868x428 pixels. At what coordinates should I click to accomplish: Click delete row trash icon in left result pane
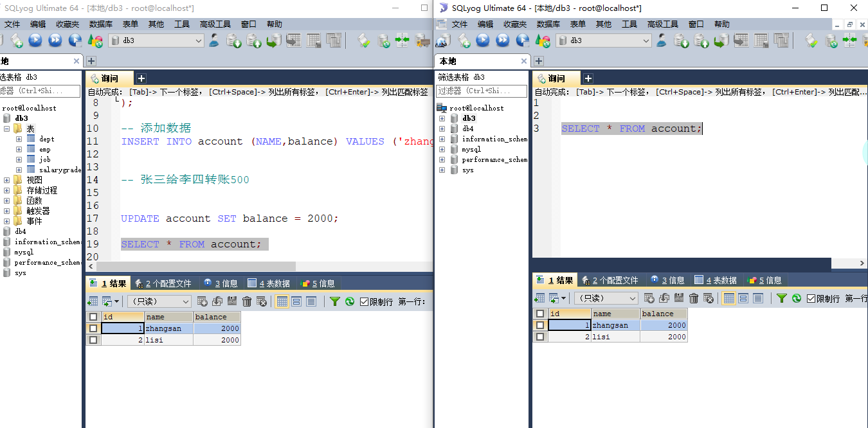pyautogui.click(x=247, y=301)
